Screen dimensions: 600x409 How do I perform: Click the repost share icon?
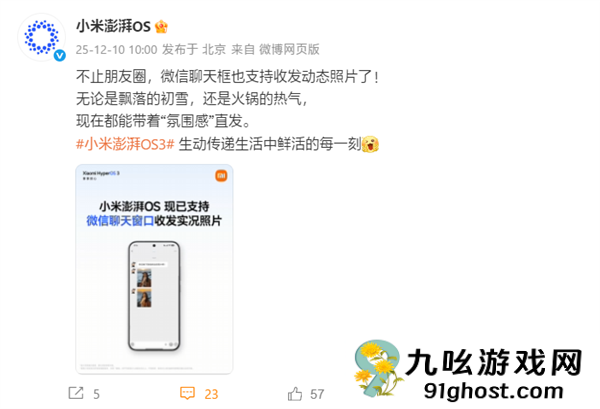(x=76, y=393)
